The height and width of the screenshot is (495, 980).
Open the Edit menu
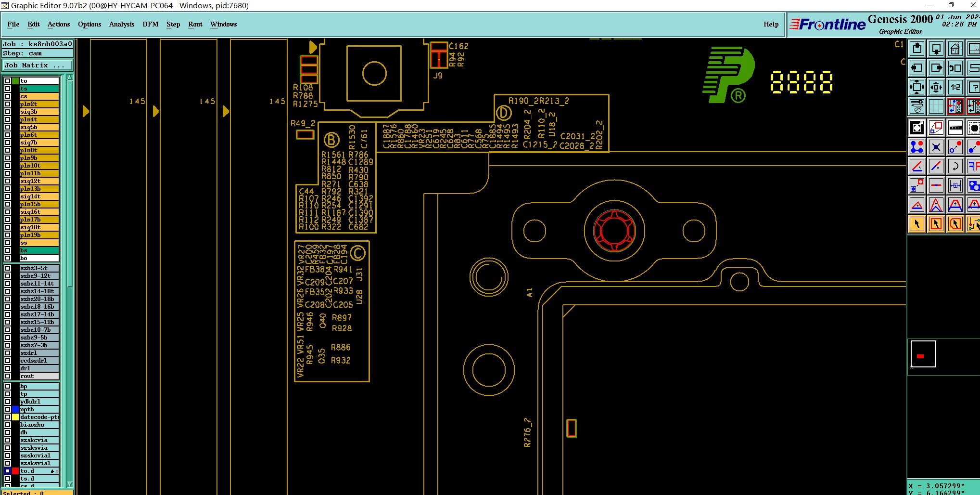[x=34, y=24]
